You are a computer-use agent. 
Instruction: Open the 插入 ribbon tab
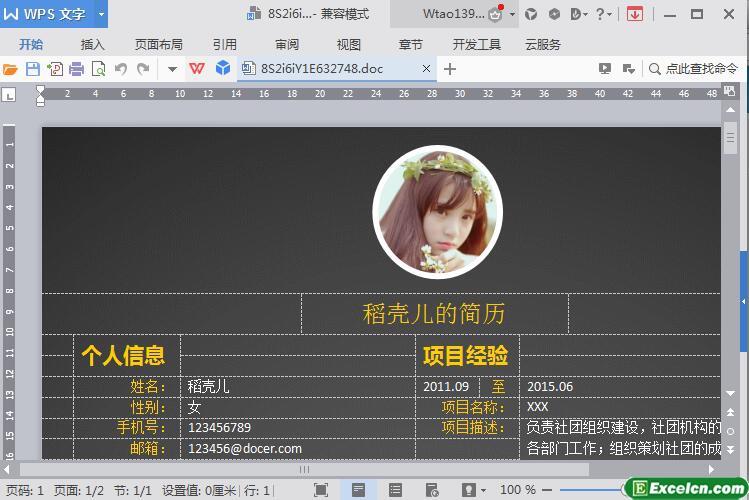click(92, 44)
